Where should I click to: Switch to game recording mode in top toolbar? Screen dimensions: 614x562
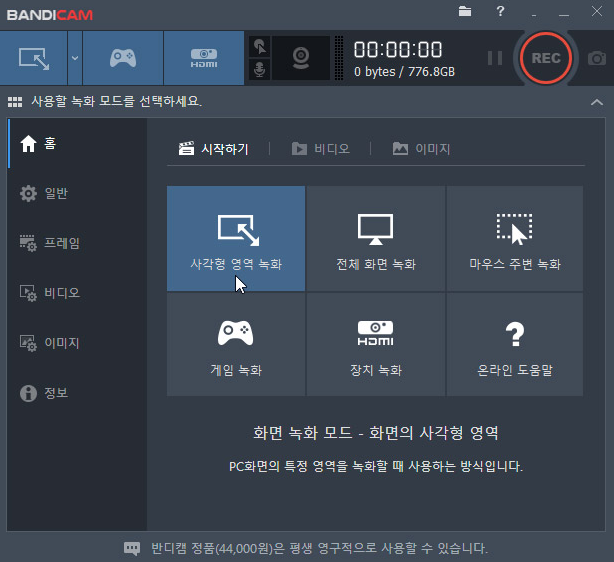click(123, 58)
